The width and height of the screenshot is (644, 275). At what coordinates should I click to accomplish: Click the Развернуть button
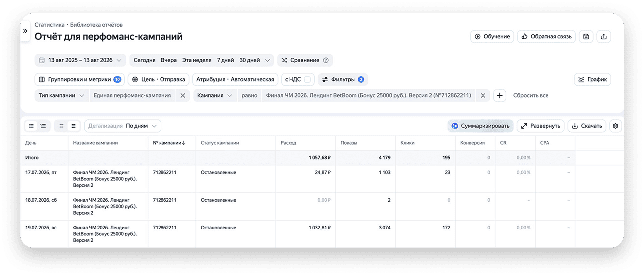click(x=541, y=126)
